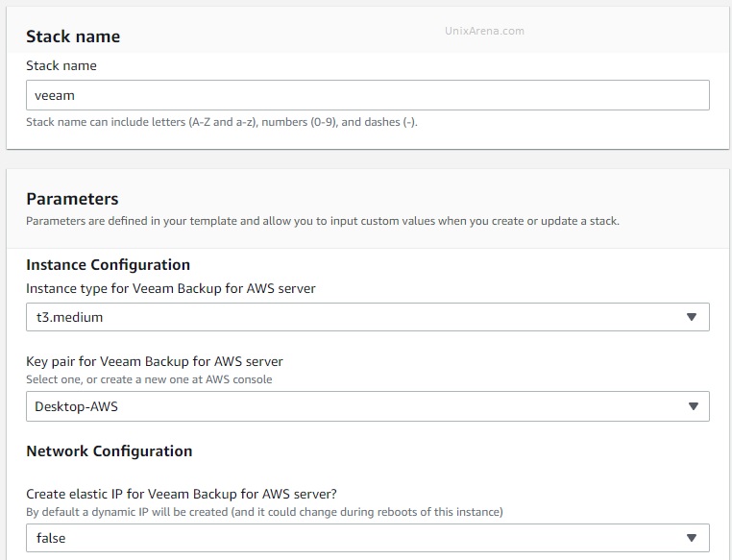This screenshot has width=732, height=560.
Task: Click the 'Parameters are defined in your template' description
Action: pos(323,221)
